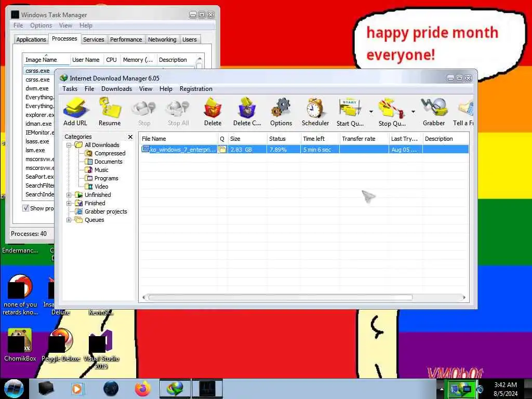532x399 pixels.
Task: Switch to Applications tab in Task Manager
Action: coord(31,39)
